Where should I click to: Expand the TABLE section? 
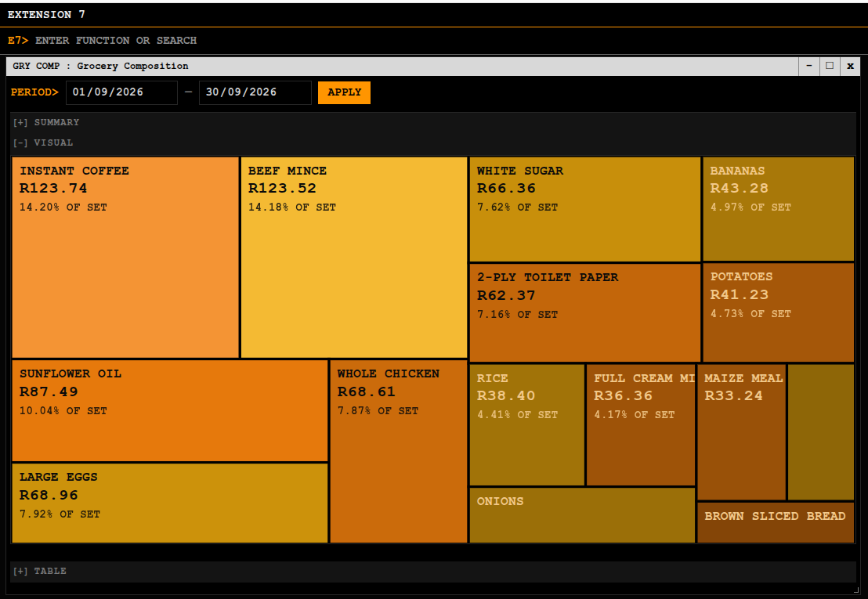pyautogui.click(x=433, y=571)
